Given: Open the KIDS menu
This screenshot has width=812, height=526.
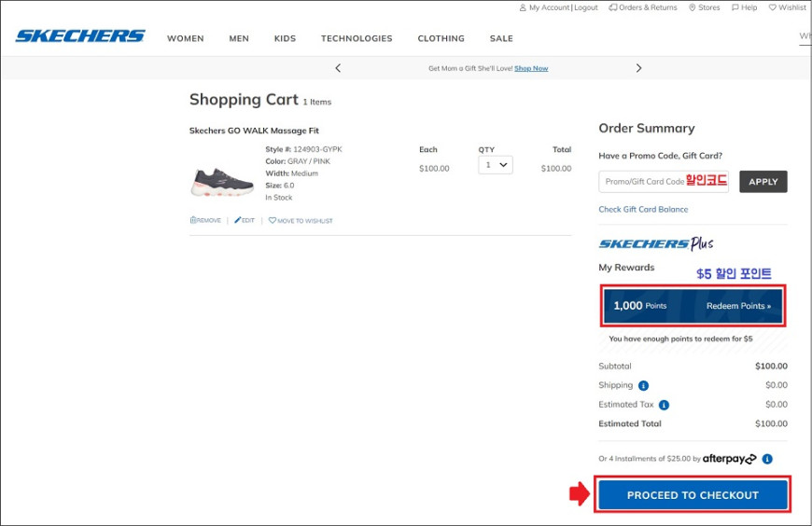Looking at the screenshot, I should click(285, 39).
